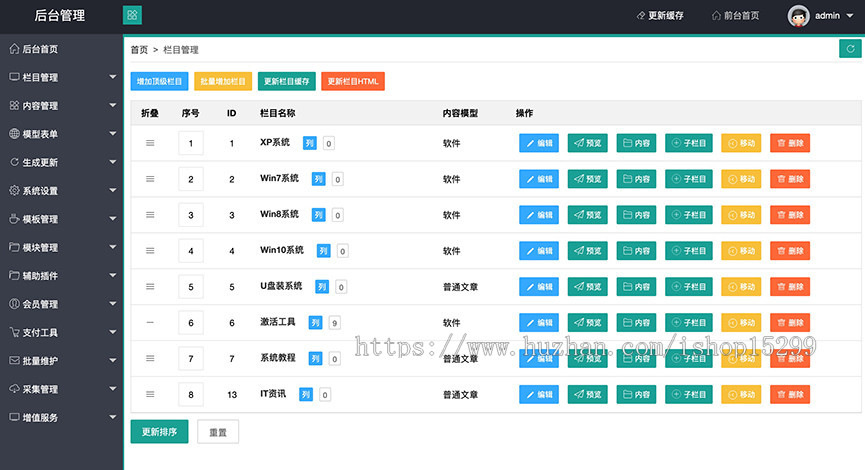Image resolution: width=865 pixels, height=470 pixels.
Task: Click the 更新栏目缓存 button
Action: click(287, 81)
